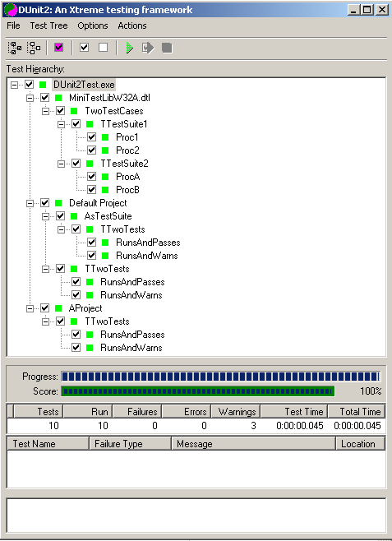Click the Failures column header
Viewport: 392px width, 541px height.
pyautogui.click(x=137, y=412)
